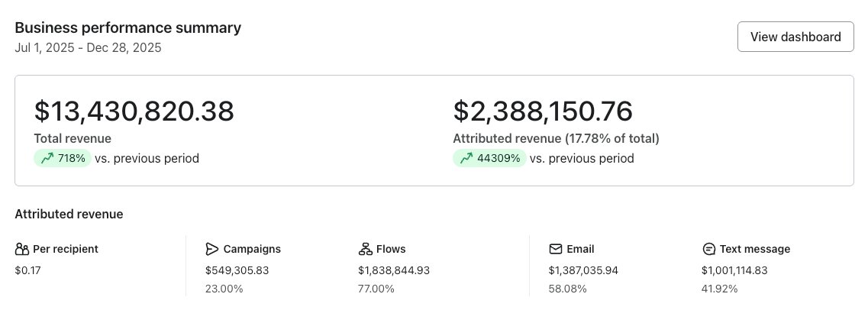868x310 pixels.
Task: Select the total revenue amount $13,430,820.38
Action: 134,111
